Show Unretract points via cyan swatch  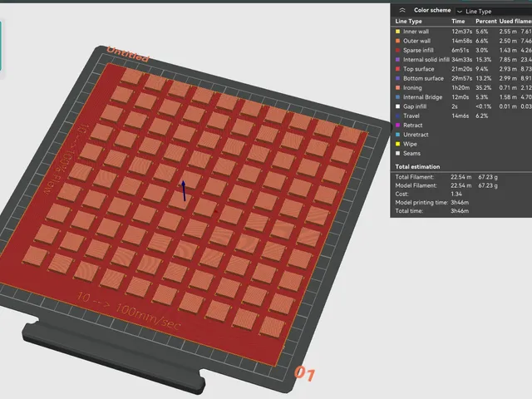(x=397, y=135)
